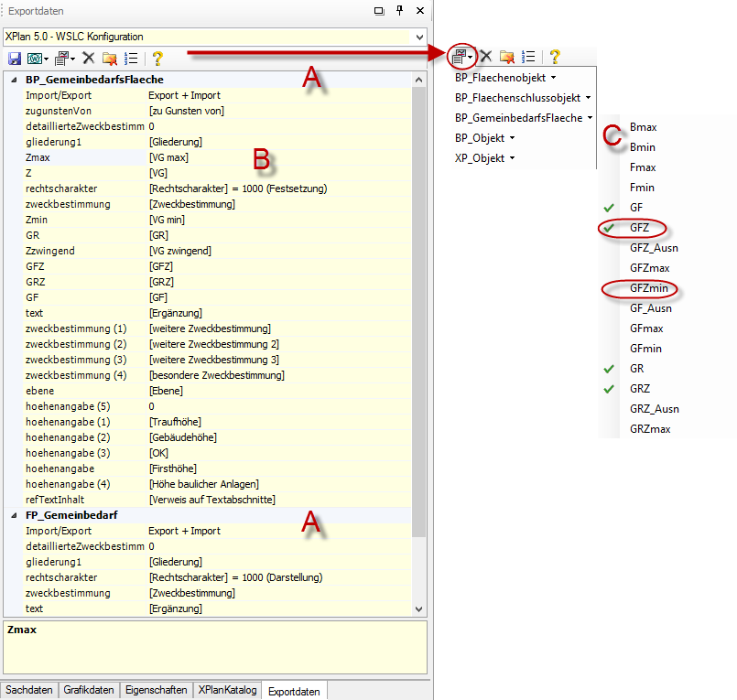Click the folder with red X icon
Screen dimensions: 737x700
110,59
